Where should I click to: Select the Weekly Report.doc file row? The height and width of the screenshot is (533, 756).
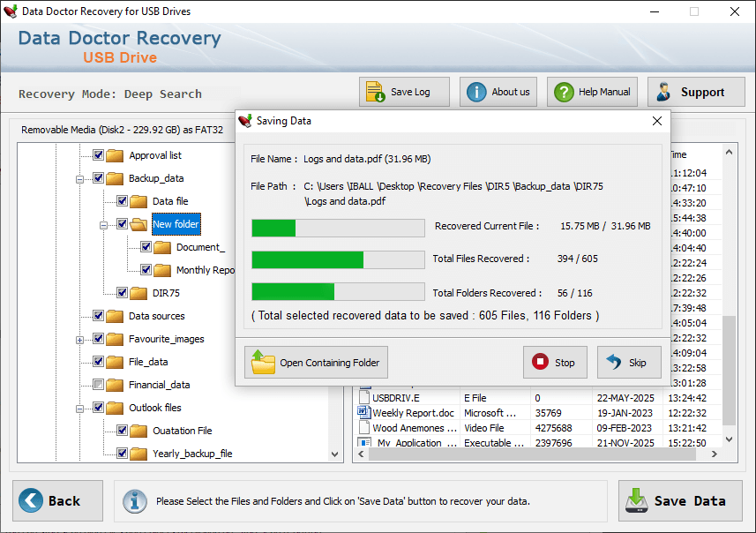click(539, 413)
